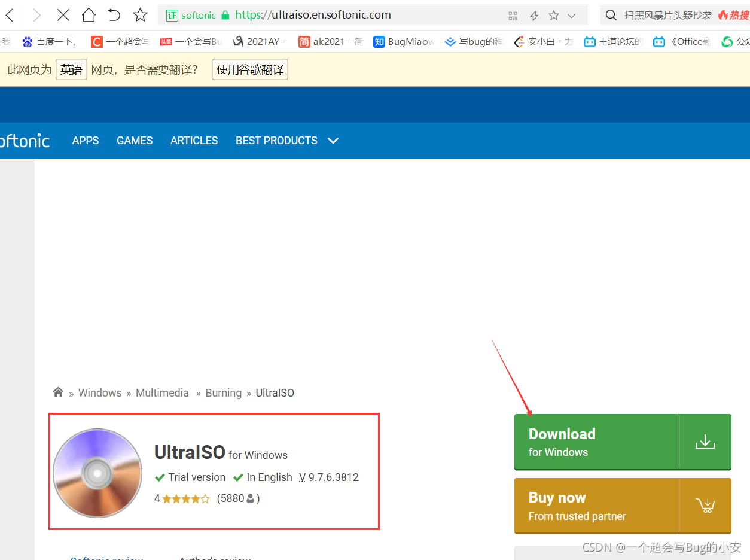
Task: Open the 一个超会写 CSDN bookmark
Action: pyautogui.click(x=121, y=42)
